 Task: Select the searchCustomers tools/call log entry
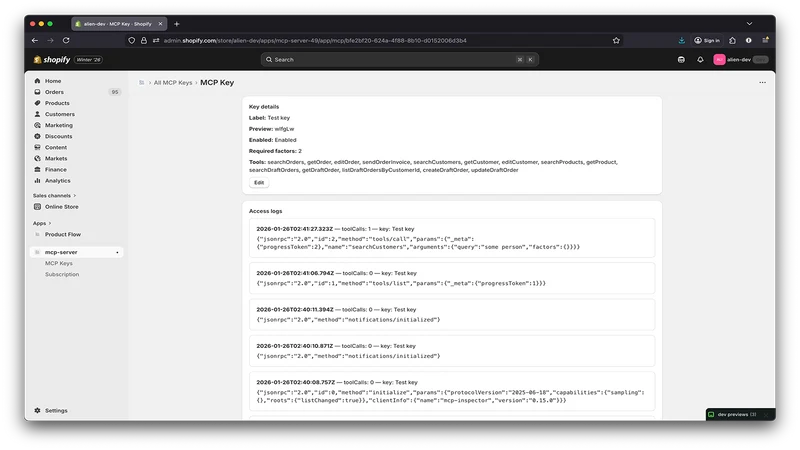pos(452,238)
